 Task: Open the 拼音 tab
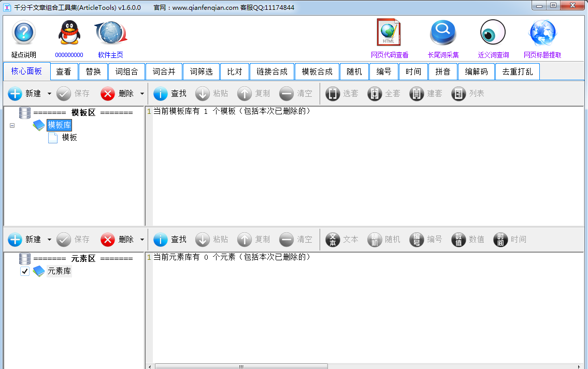pos(443,71)
